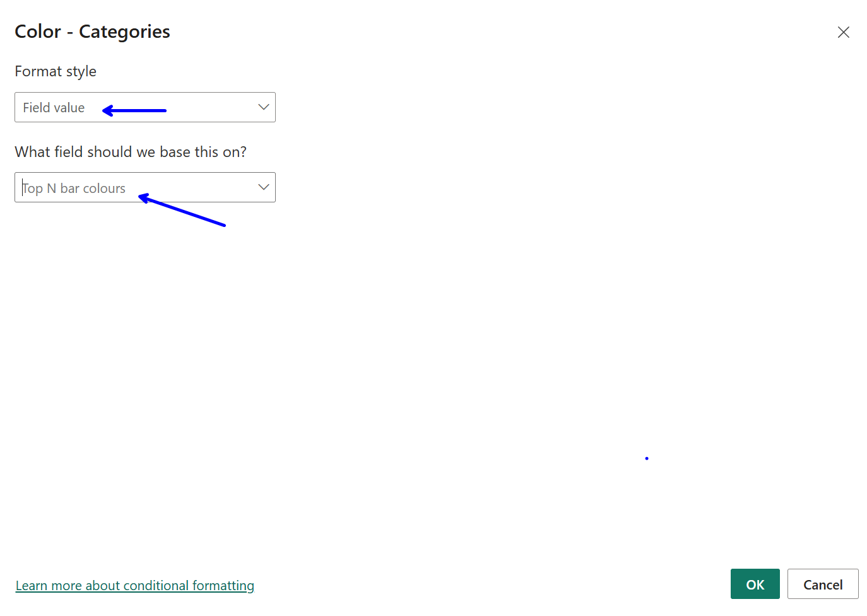
Task: Close the Color - Categories dialog
Action: [x=843, y=32]
